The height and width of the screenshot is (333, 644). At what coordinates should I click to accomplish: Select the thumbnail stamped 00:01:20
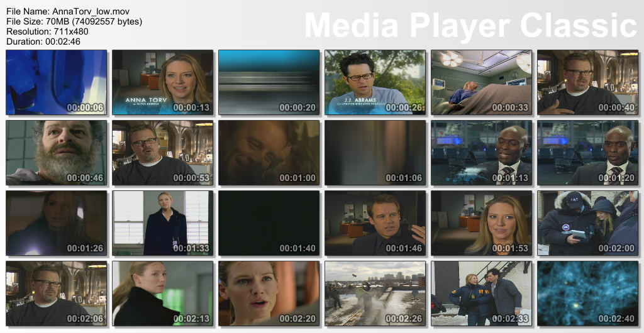[588, 153]
